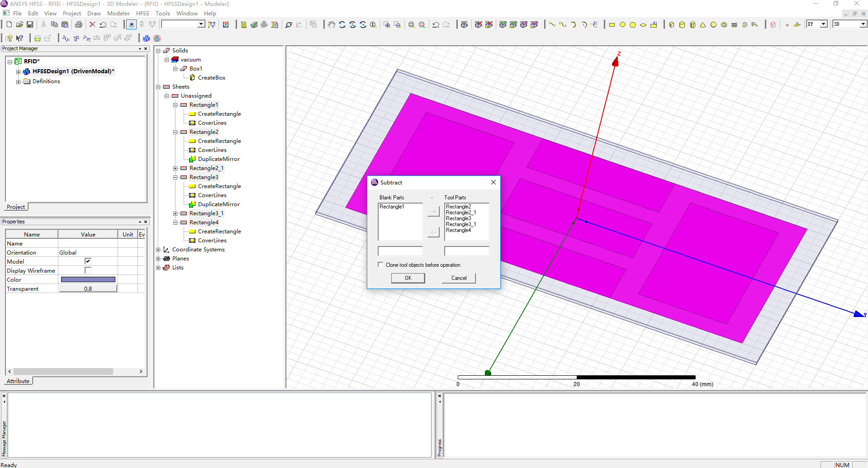Select the Draw Circle tool
The height and width of the screenshot is (468, 868).
click(622, 25)
